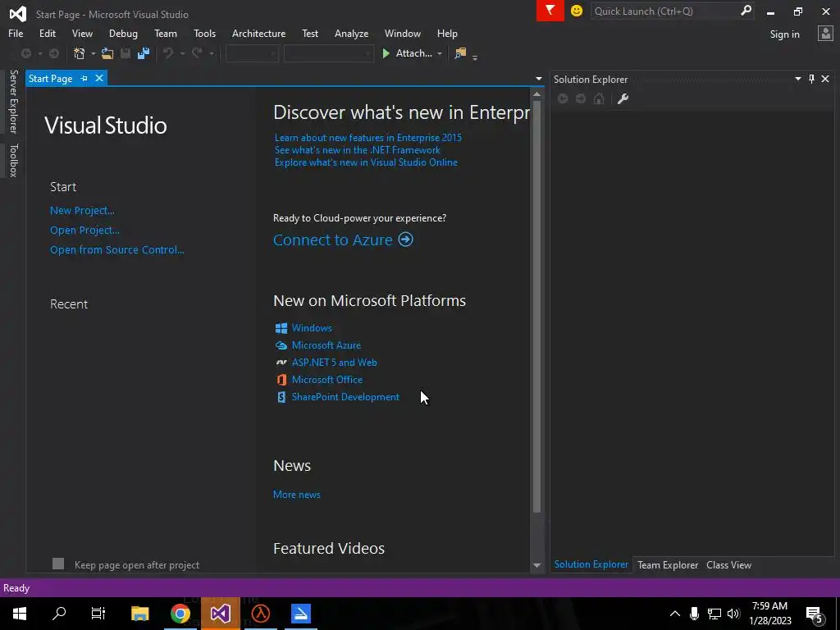Viewport: 840px width, 630px height.
Task: Click the Quick Launch search field
Action: [x=664, y=11]
